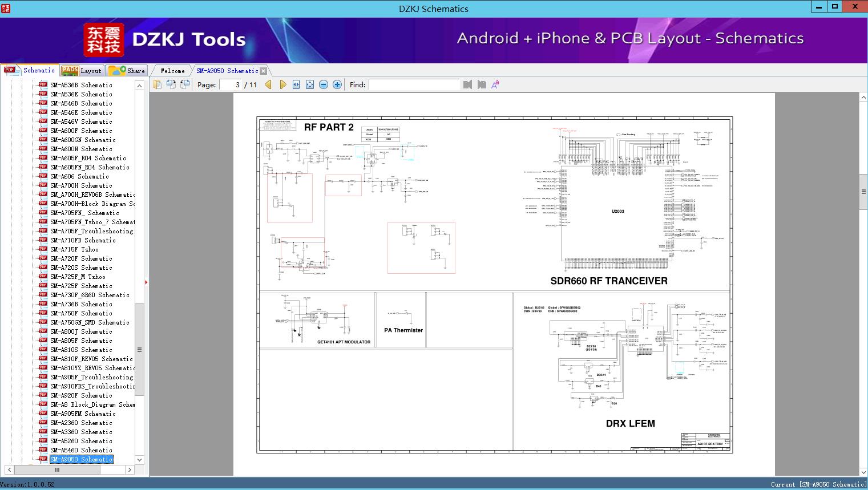
Task: Select SM-A800J Schematic
Action: pos(81,331)
